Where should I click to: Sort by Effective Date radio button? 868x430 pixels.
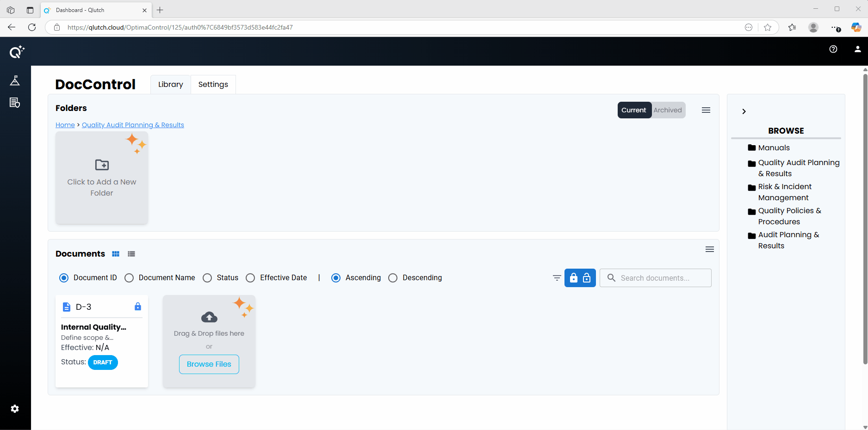tap(250, 278)
